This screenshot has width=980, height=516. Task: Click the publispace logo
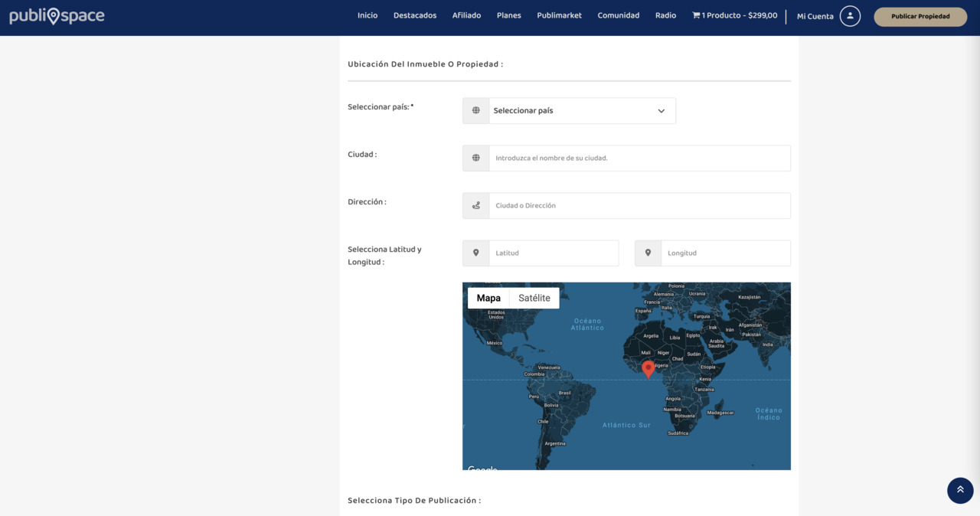(x=57, y=15)
